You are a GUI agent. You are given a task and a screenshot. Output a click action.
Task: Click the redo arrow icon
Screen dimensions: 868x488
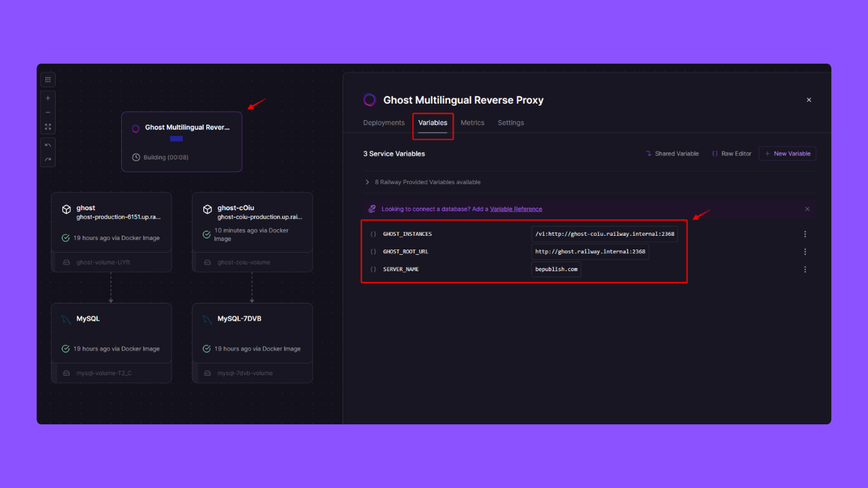[47, 159]
